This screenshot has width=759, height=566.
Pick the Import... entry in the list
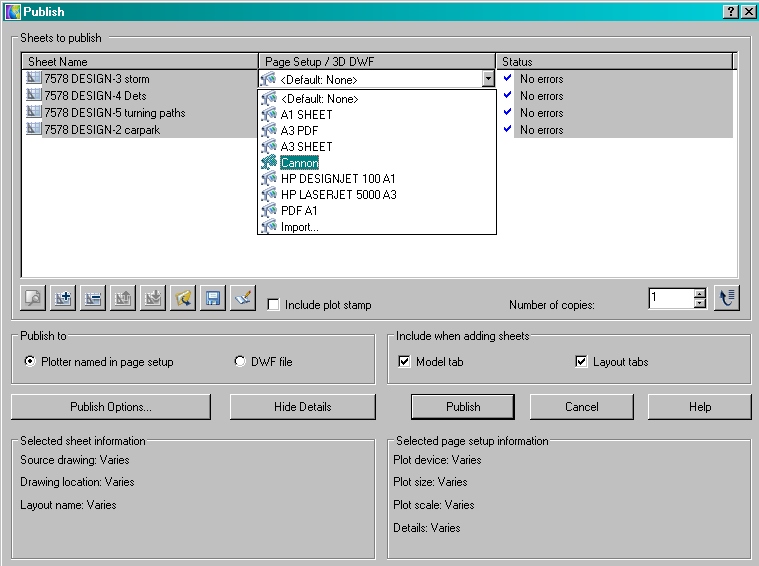pos(300,227)
